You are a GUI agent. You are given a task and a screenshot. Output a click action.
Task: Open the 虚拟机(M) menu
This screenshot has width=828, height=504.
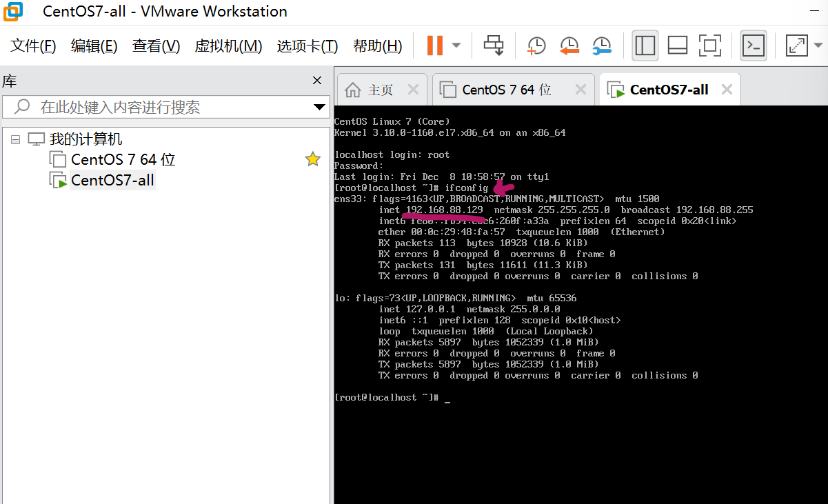tap(229, 46)
